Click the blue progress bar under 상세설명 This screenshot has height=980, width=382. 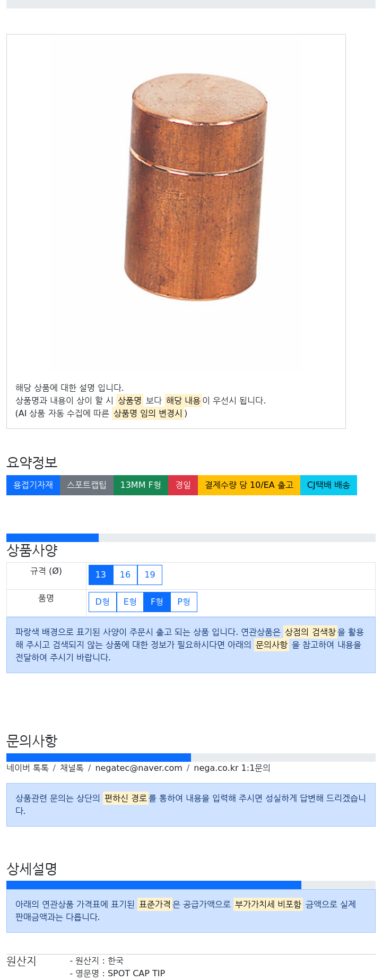coord(154,885)
